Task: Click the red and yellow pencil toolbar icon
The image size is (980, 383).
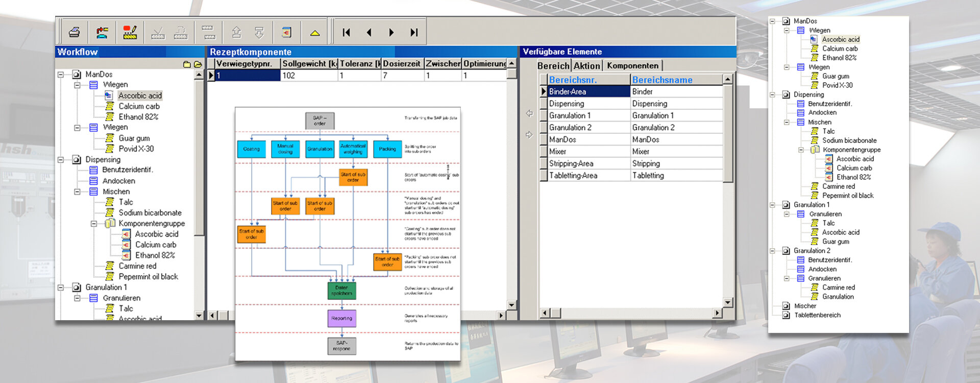Action: click(x=130, y=33)
